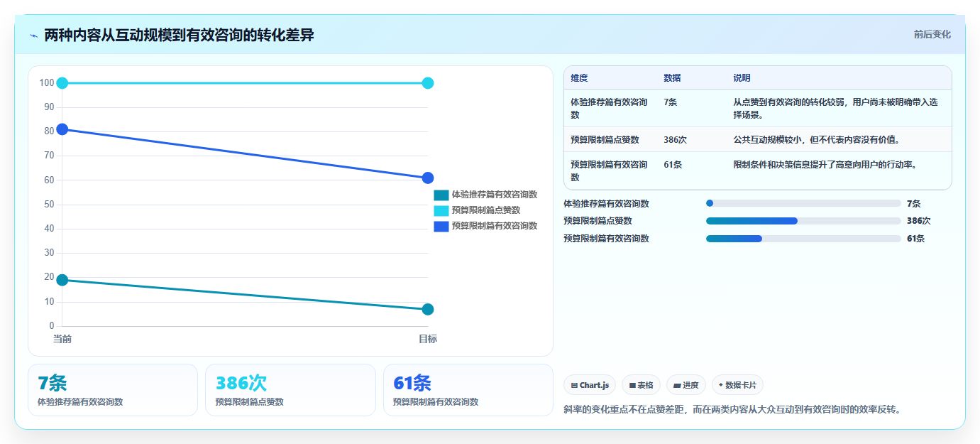Viewport: 980px width, 444px height.
Task: Click the 386次 progress bar
Action: [x=803, y=221]
